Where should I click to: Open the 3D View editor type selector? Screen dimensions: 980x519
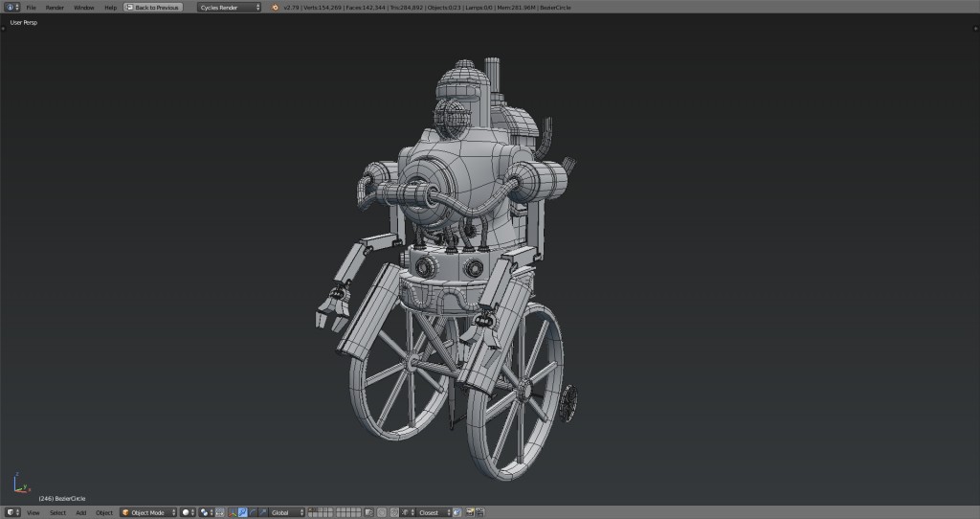tap(11, 512)
